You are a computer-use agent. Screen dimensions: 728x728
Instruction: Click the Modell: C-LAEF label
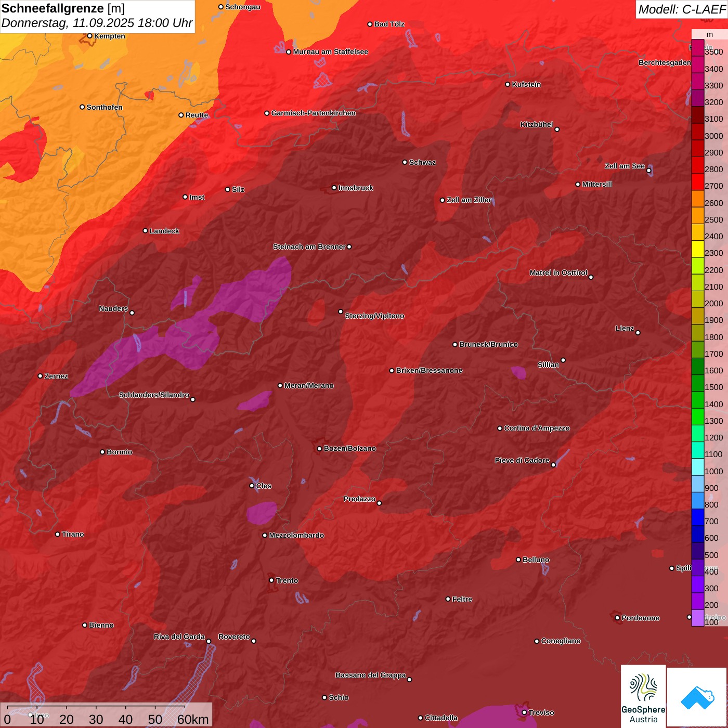682,9
